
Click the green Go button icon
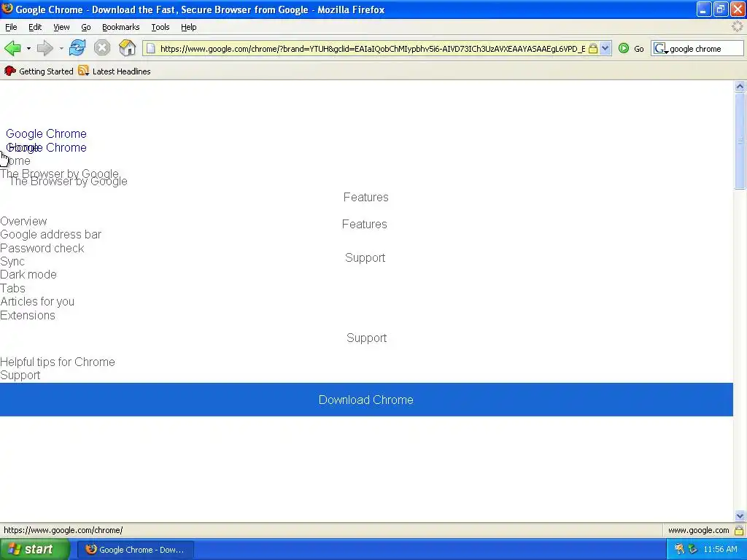click(x=624, y=49)
